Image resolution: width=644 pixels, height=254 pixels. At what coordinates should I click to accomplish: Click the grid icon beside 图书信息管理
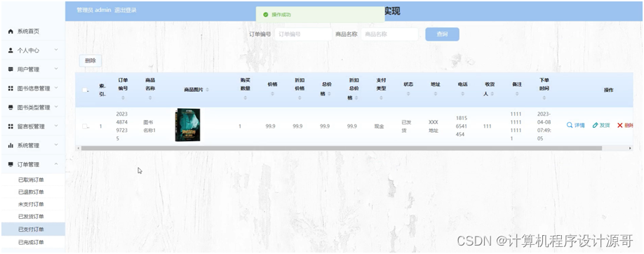tap(11, 88)
